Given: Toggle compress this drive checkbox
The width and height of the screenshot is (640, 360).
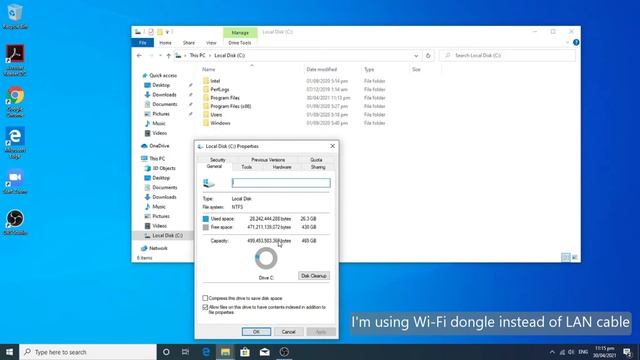Looking at the screenshot, I should point(205,298).
